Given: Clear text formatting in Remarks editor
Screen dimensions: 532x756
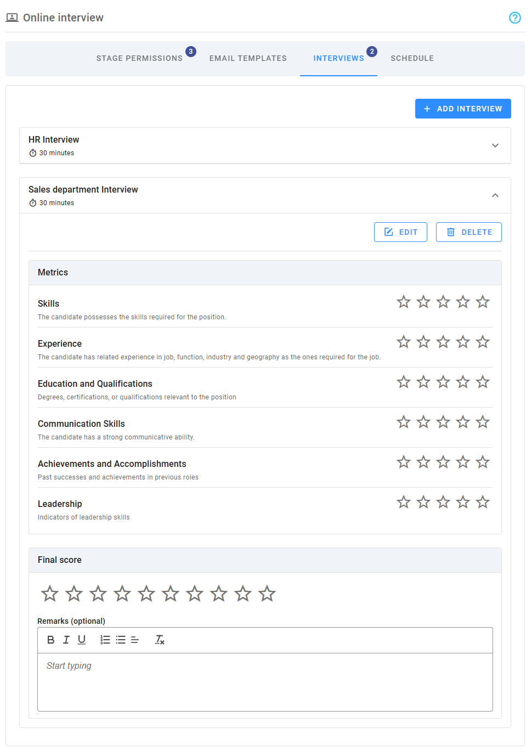Looking at the screenshot, I should (x=160, y=640).
